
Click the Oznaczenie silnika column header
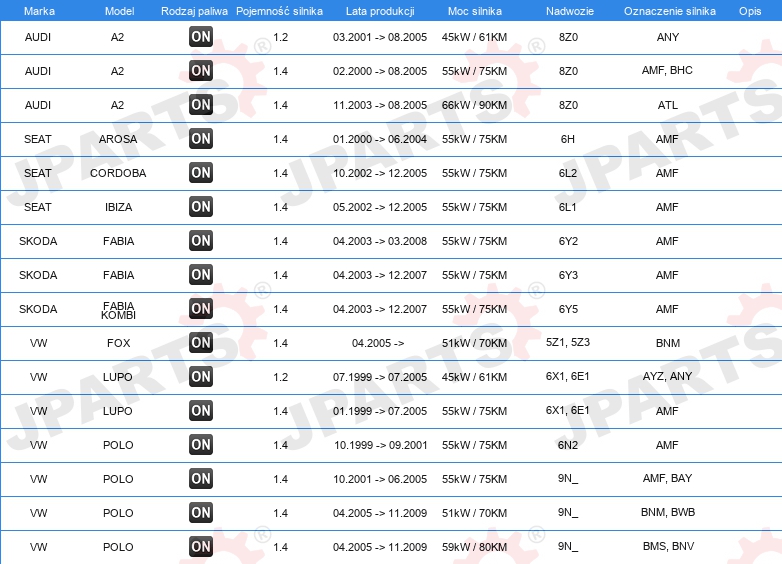pyautogui.click(x=670, y=11)
